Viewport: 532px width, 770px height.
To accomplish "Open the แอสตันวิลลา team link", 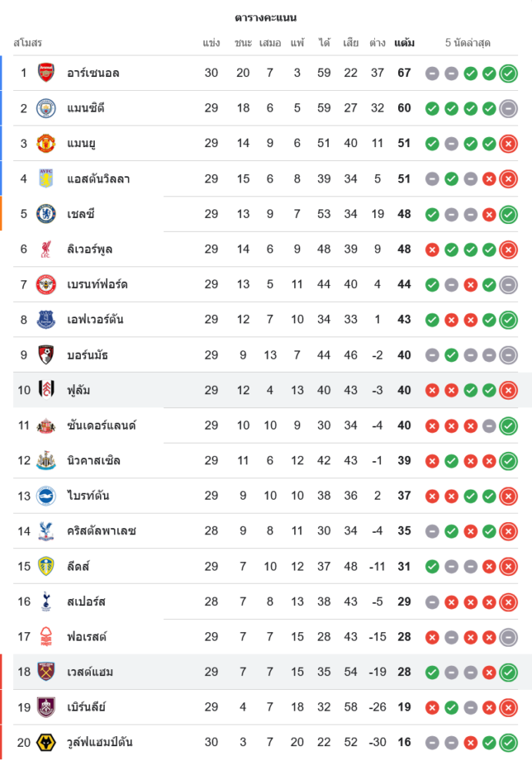I will pyautogui.click(x=98, y=179).
